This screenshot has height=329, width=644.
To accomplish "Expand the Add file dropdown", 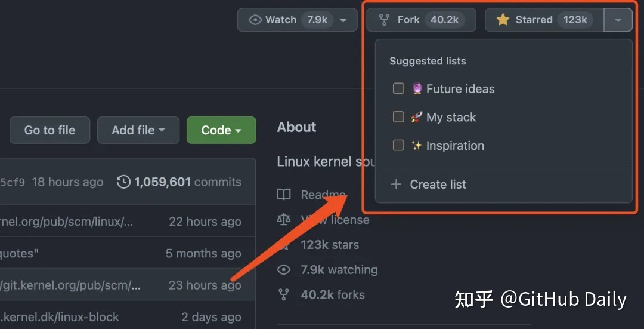I will (138, 130).
